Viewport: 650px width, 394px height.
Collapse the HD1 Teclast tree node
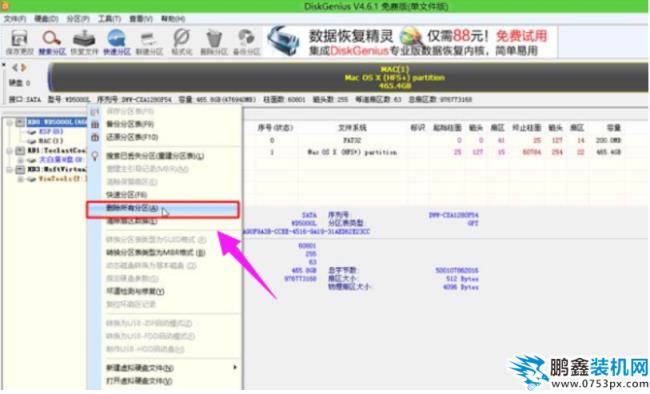pyautogui.click(x=10, y=150)
